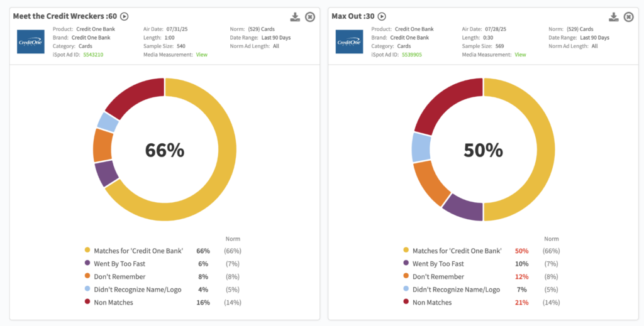Click the 16% Non Matches value
This screenshot has height=326, width=644.
point(203,302)
